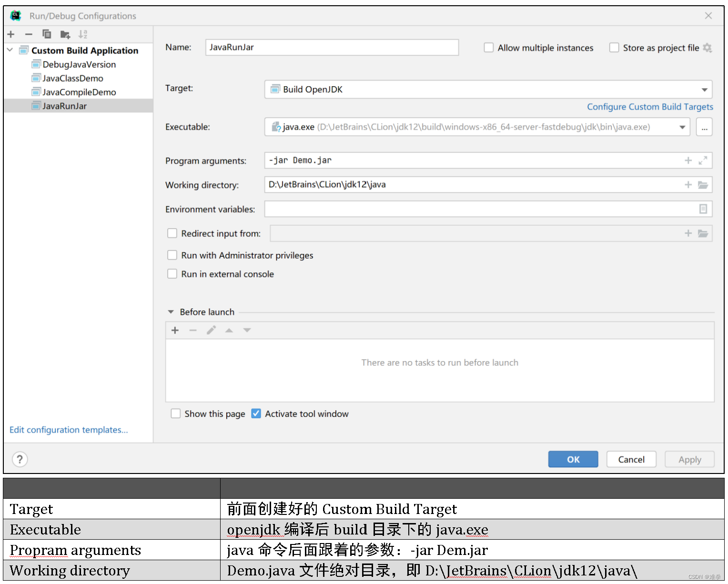The width and height of the screenshot is (728, 584).
Task: Move configuration into new folder icon
Action: [x=65, y=34]
